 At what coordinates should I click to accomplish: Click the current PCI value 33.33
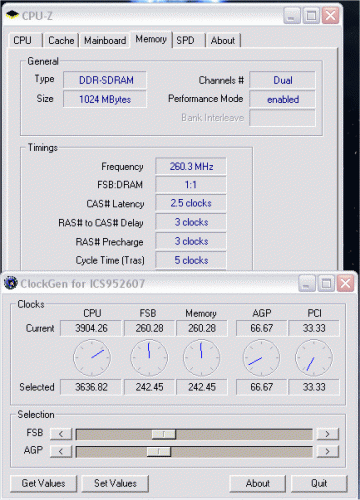pyautogui.click(x=314, y=328)
